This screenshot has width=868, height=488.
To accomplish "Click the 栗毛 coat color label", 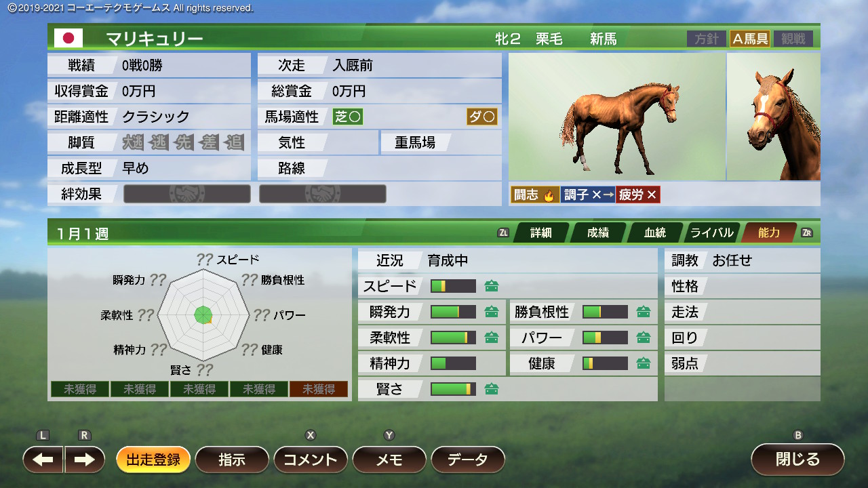I will 549,39.
